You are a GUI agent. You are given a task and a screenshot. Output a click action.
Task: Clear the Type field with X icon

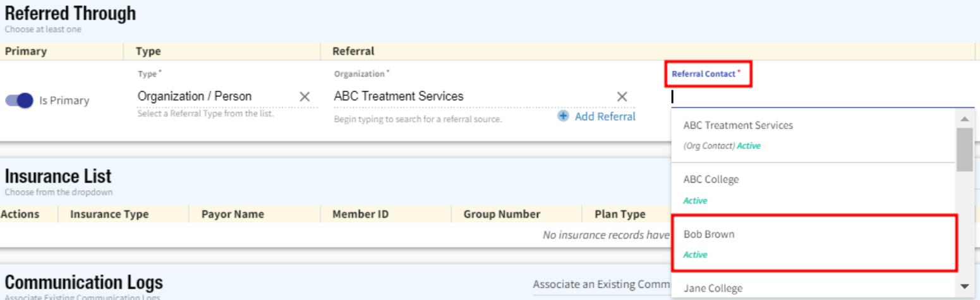click(305, 97)
